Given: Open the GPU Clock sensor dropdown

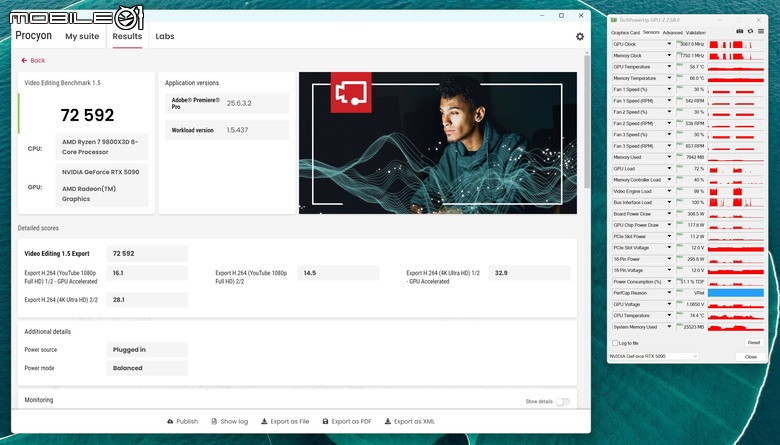Looking at the screenshot, I should [669, 44].
